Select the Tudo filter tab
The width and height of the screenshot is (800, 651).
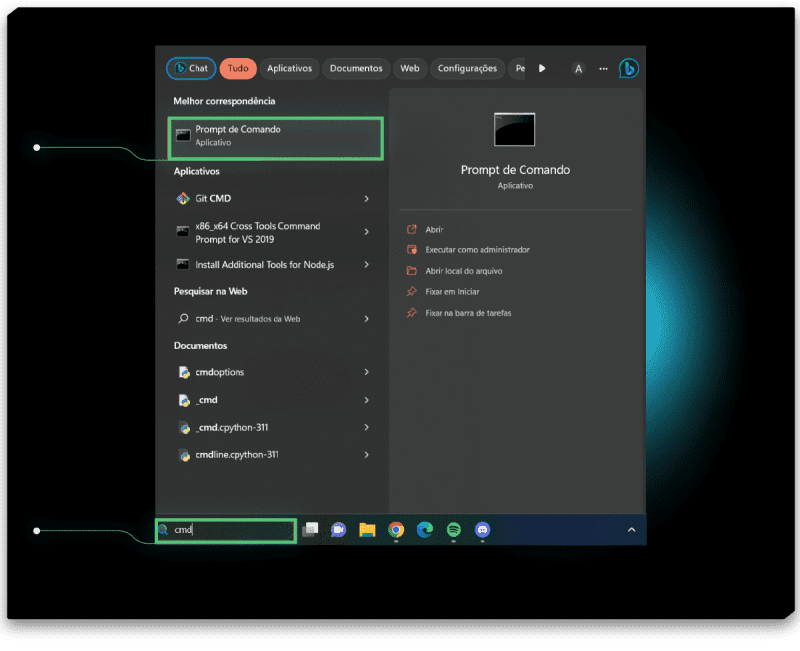pyautogui.click(x=238, y=68)
